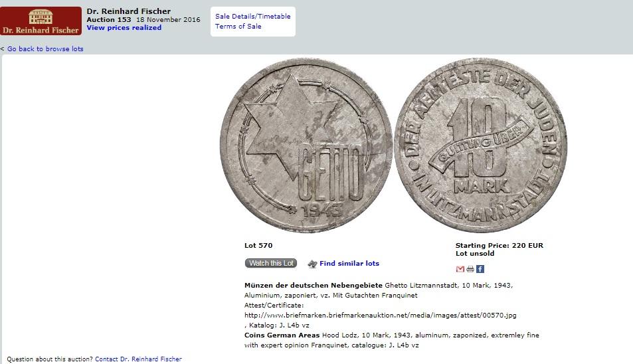The image size is (633, 364).
Task: Click the Watch this Lot button
Action: (x=271, y=263)
